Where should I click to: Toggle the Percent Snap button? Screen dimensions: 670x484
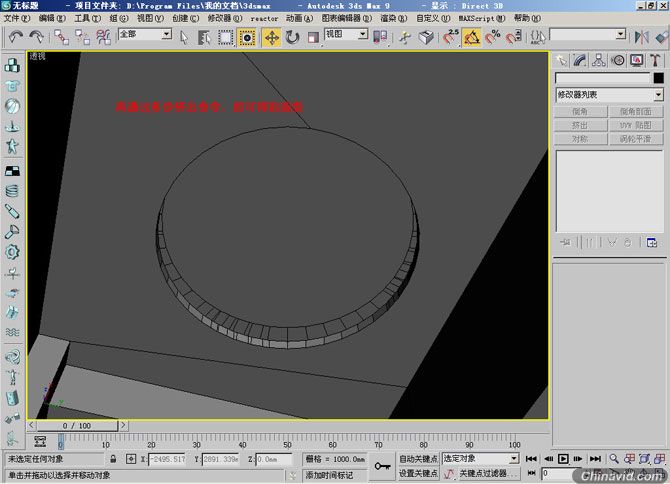(492, 38)
